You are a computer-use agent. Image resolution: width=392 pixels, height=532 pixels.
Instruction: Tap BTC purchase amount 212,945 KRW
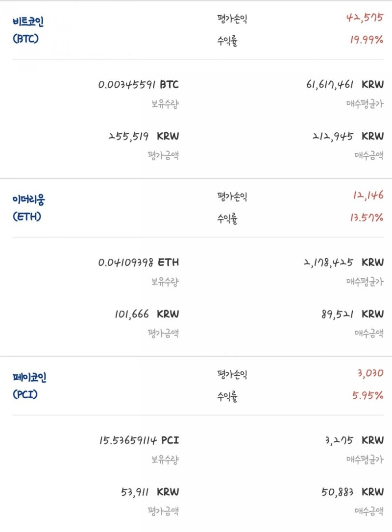(348, 136)
